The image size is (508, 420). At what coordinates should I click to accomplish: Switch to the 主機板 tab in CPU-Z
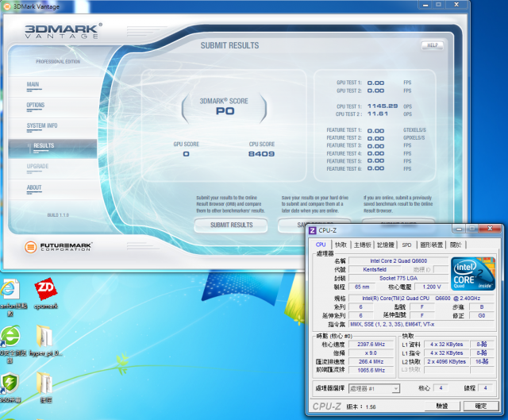[362, 245]
